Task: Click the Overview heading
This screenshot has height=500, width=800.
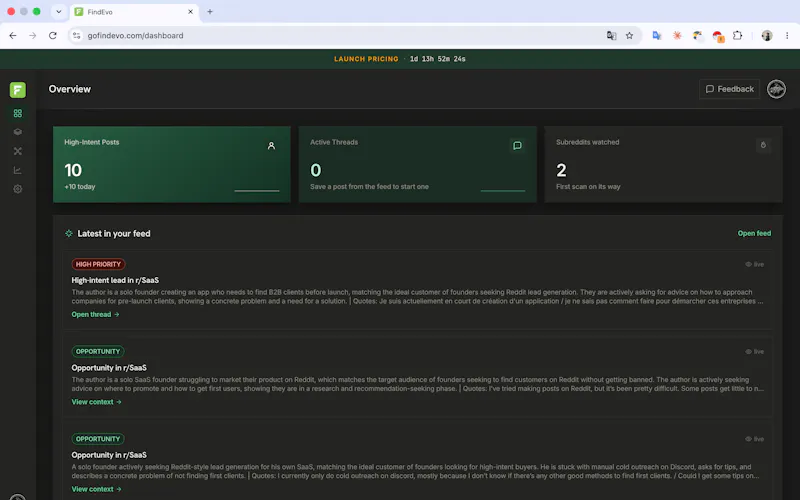Action: click(70, 89)
